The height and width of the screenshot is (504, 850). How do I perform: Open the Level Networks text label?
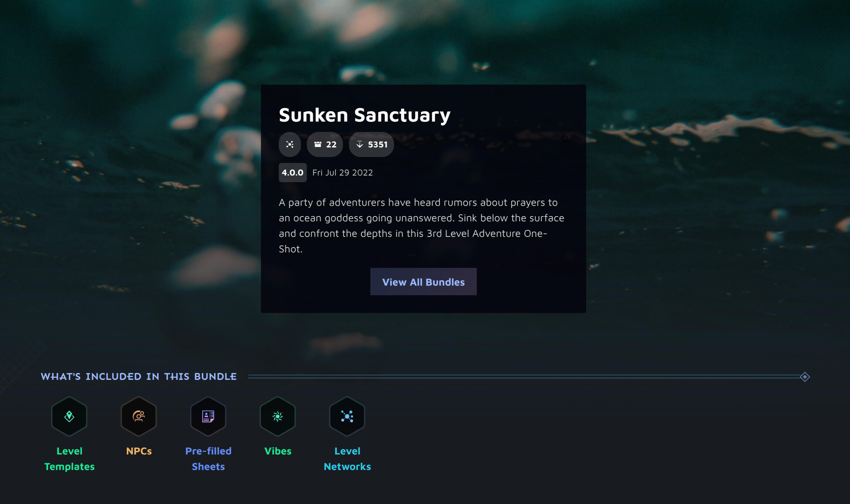(x=347, y=459)
